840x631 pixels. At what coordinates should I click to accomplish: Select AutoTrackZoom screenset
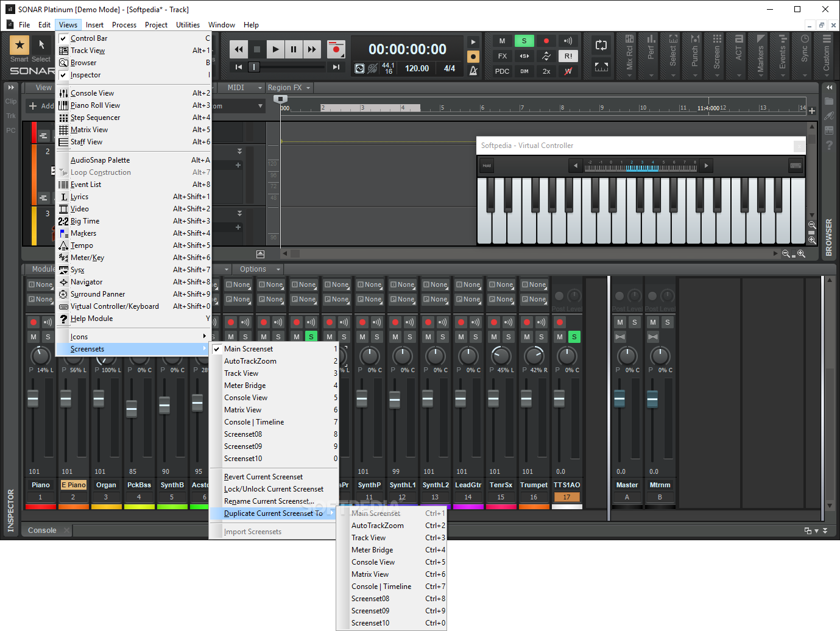(x=274, y=361)
